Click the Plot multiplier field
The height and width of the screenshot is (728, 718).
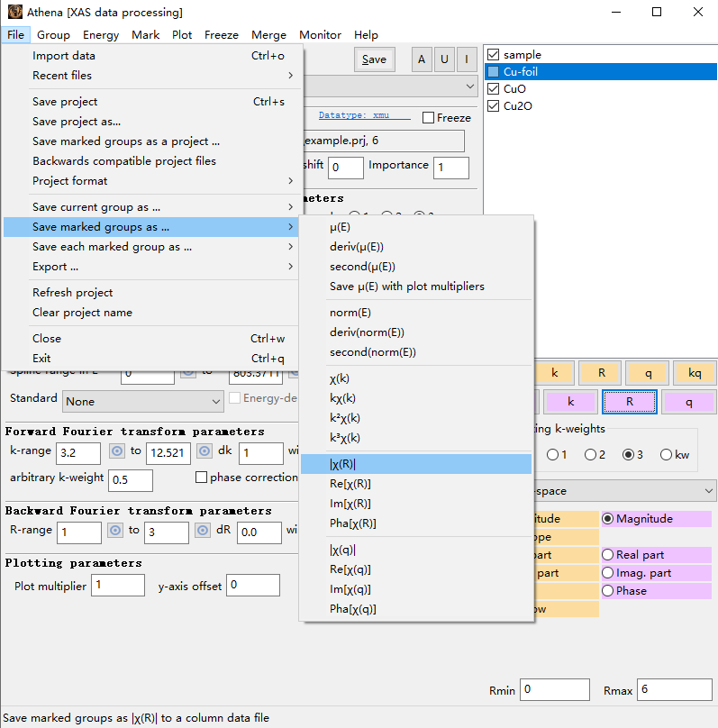click(118, 585)
